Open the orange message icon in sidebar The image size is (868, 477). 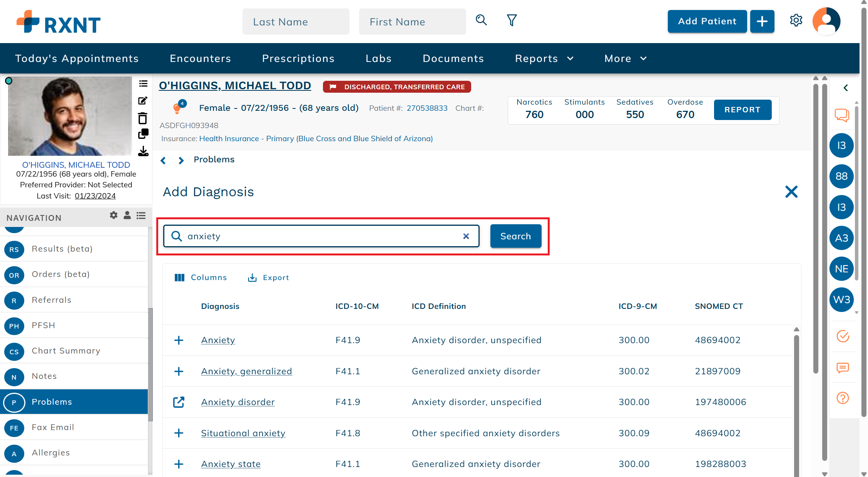pyautogui.click(x=843, y=368)
